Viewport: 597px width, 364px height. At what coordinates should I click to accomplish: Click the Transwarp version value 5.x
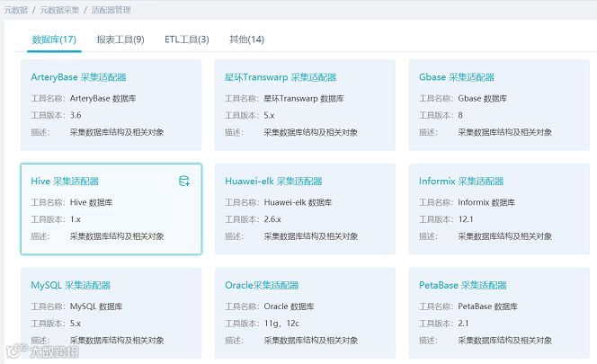[x=269, y=115]
